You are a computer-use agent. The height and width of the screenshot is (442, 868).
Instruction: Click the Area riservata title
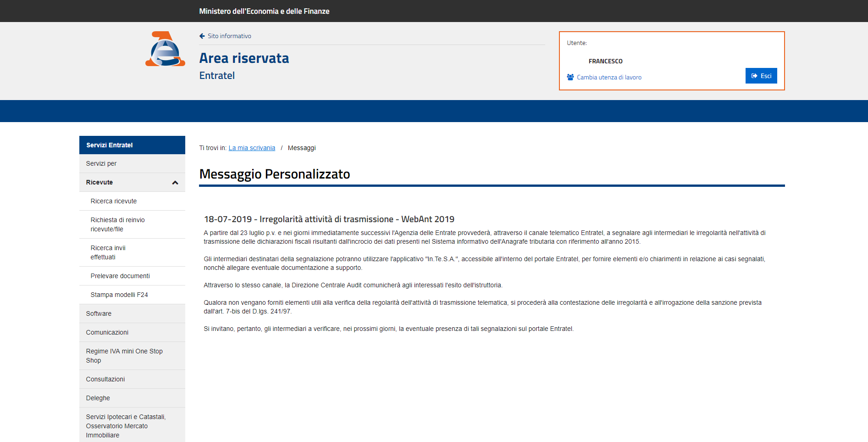click(244, 58)
